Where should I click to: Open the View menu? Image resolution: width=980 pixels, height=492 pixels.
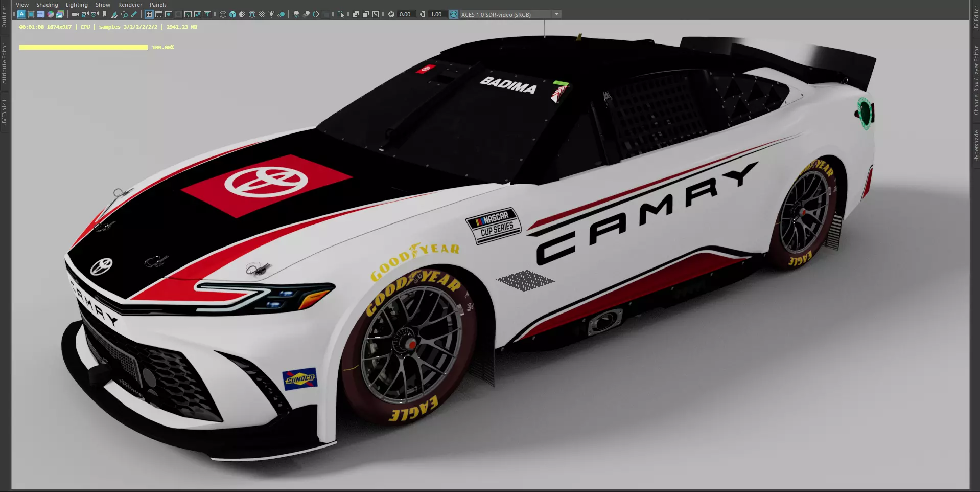[22, 5]
